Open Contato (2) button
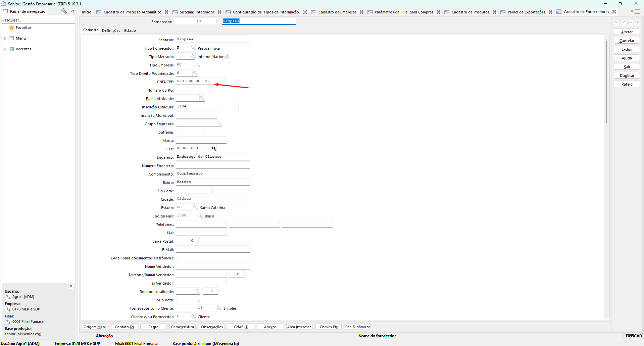644x346 pixels. pyautogui.click(x=124, y=327)
